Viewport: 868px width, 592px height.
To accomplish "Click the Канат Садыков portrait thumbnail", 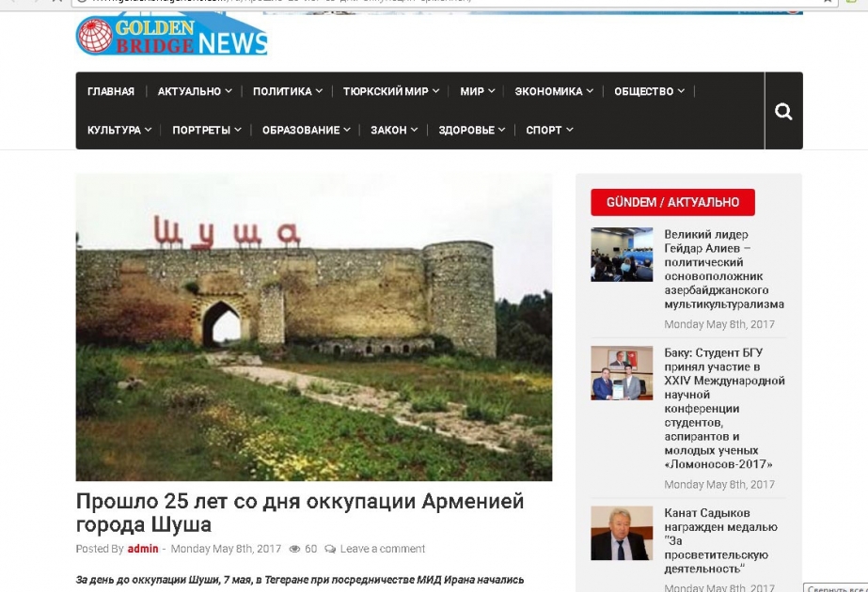I will click(x=622, y=533).
